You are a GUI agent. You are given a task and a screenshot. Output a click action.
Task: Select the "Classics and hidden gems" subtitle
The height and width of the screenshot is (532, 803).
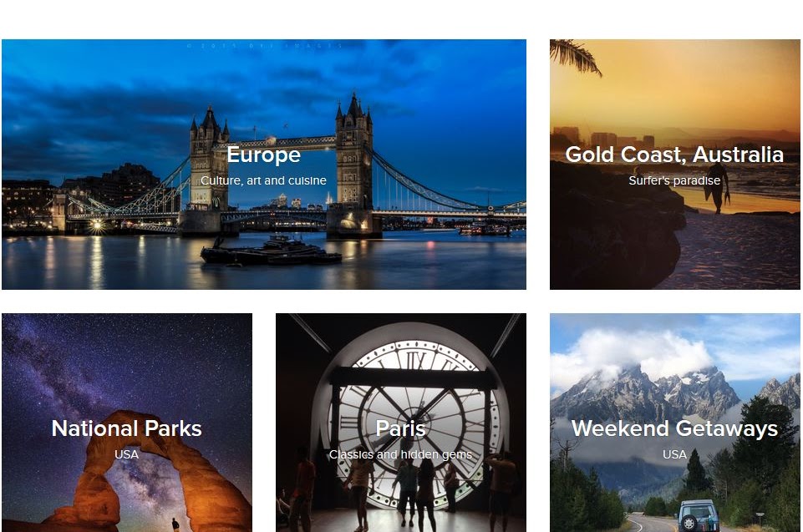(400, 454)
